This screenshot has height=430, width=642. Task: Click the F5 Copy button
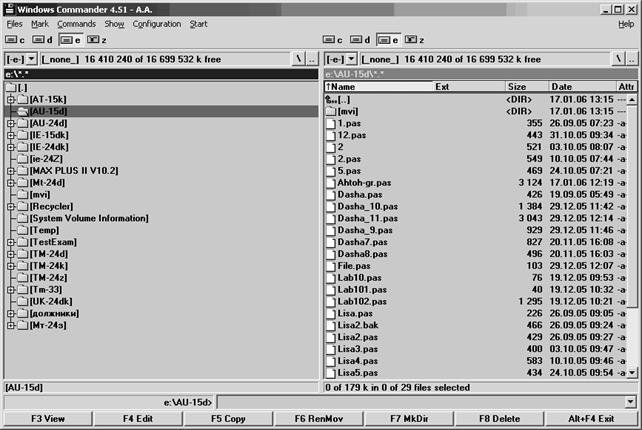(228, 419)
